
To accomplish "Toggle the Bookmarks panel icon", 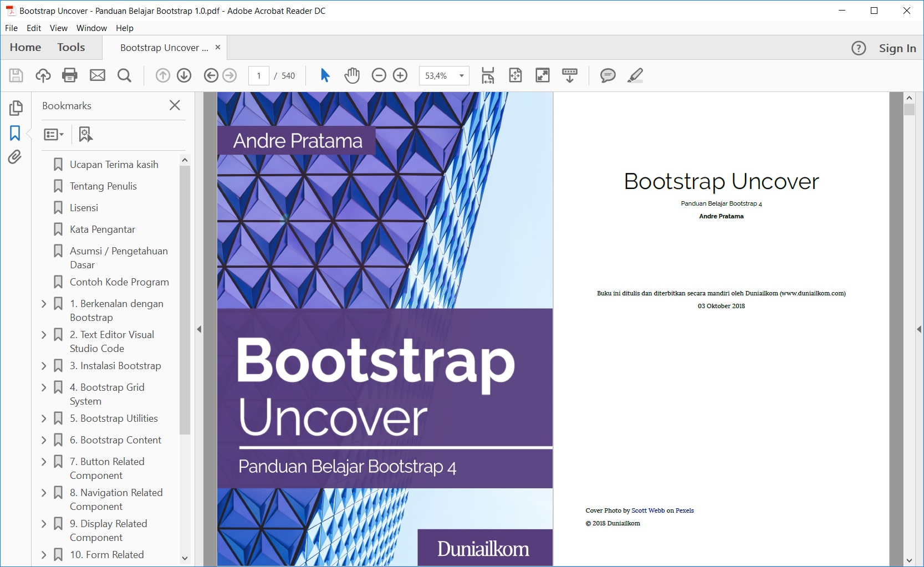I will tap(15, 133).
